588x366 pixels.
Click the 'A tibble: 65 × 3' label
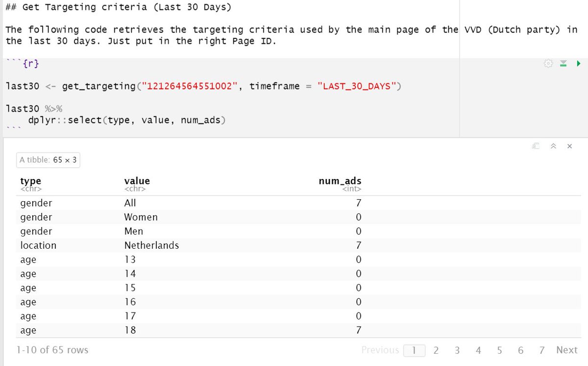[48, 159]
